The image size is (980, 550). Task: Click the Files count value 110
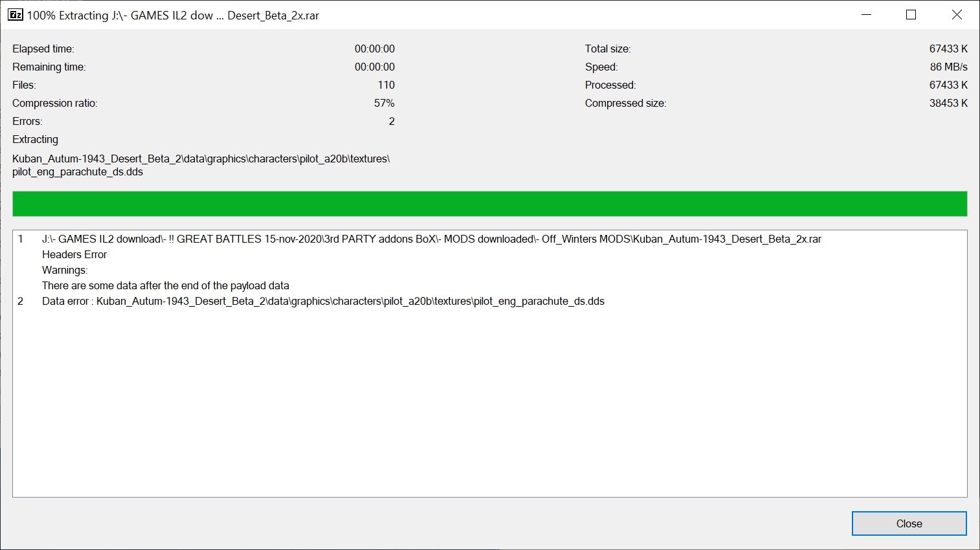point(386,85)
